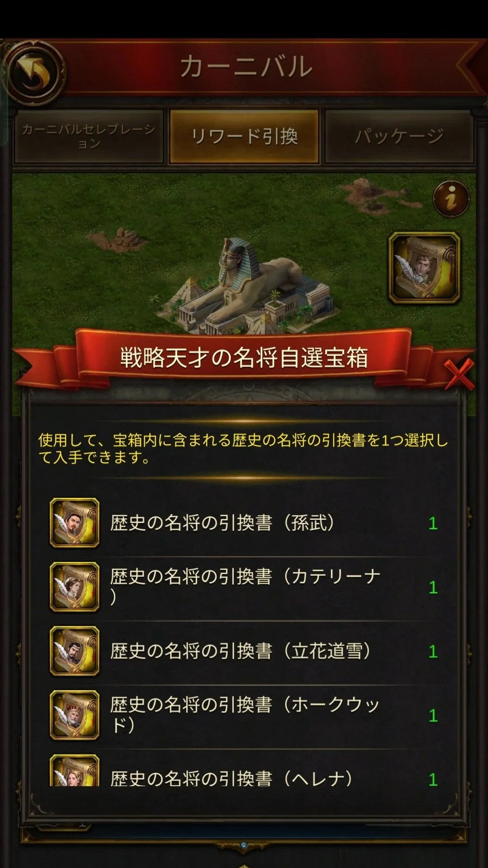
Task: Tap the golden back arrow icon
Action: 33,72
